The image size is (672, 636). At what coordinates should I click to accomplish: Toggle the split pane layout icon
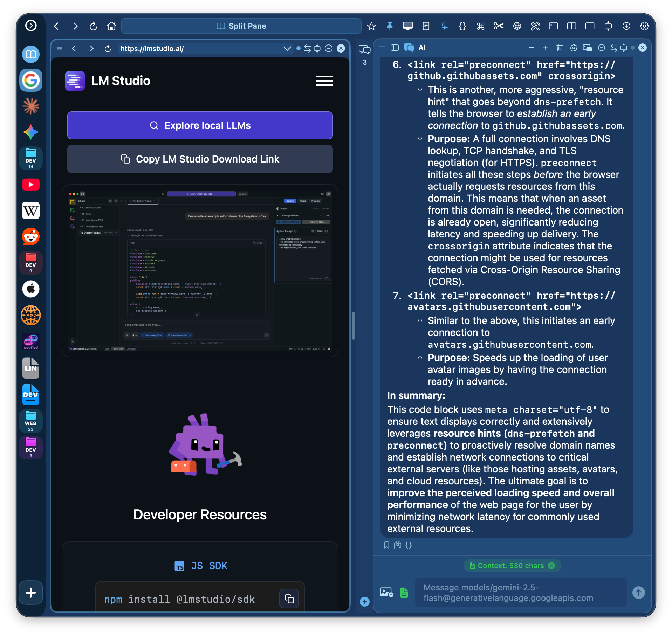(572, 26)
